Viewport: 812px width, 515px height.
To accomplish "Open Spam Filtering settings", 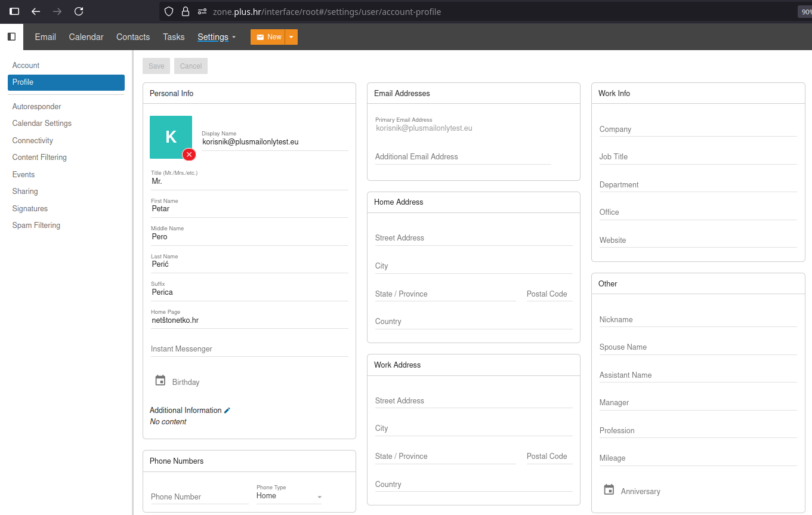I will pos(36,226).
